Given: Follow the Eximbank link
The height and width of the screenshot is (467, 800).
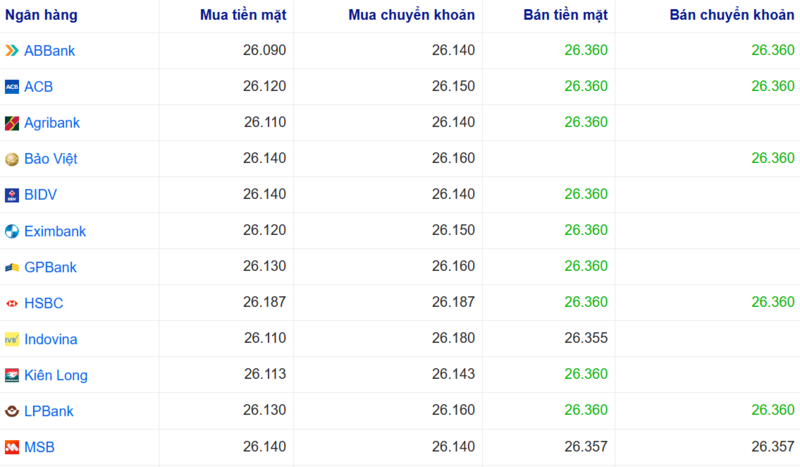Looking at the screenshot, I should 55,231.
